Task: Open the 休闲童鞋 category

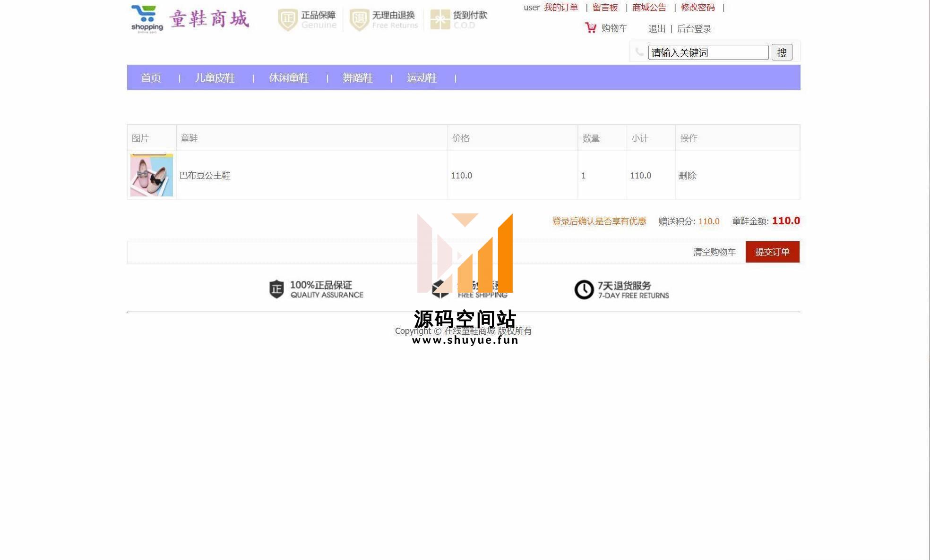Action: point(289,78)
